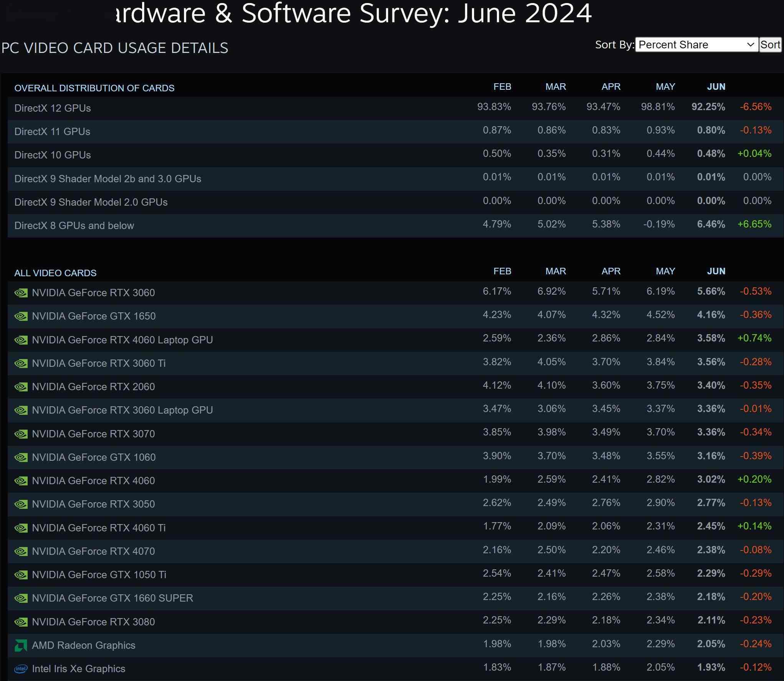Viewport: 784px width, 681px height.
Task: Select NVIDIA GeForce RTX 4060 Laptop GPU name
Action: (122, 340)
